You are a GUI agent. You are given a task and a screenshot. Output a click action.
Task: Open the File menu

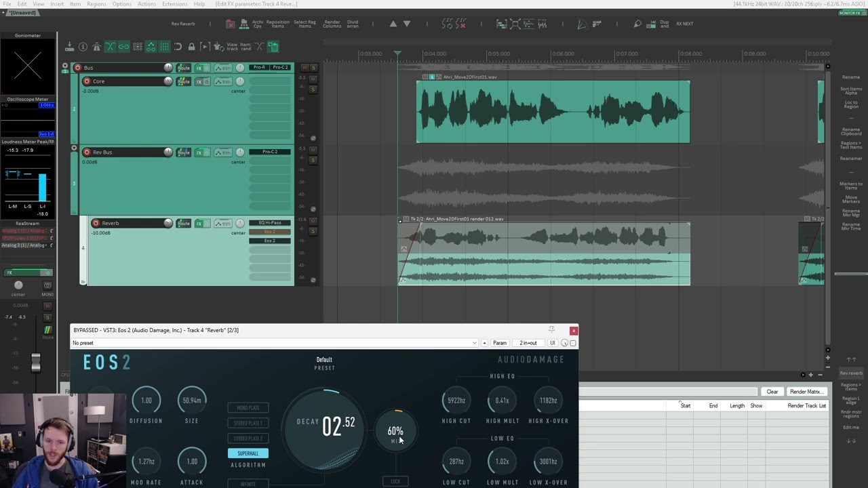[x=6, y=4]
